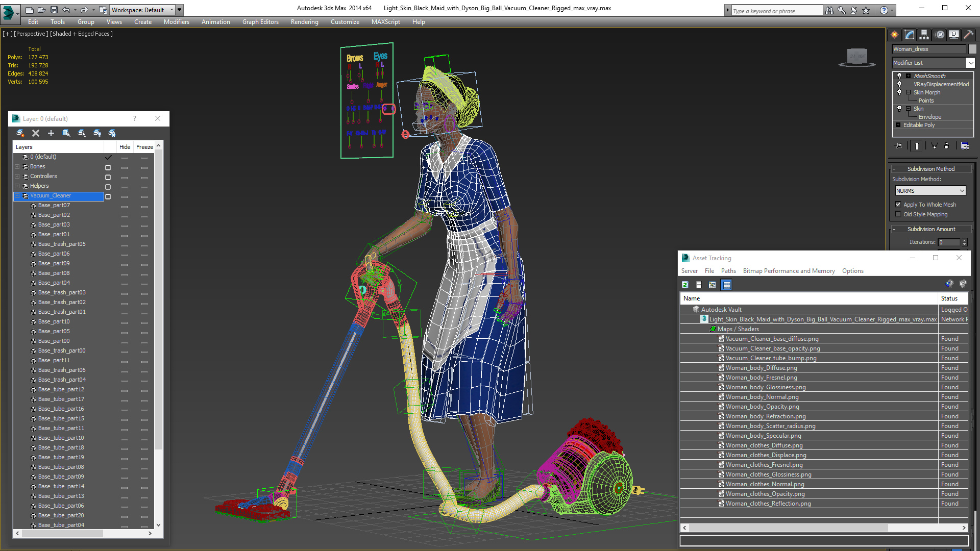Toggle the Controllers layer current checkbox
Image resolution: width=980 pixels, height=551 pixels.
[x=108, y=177]
